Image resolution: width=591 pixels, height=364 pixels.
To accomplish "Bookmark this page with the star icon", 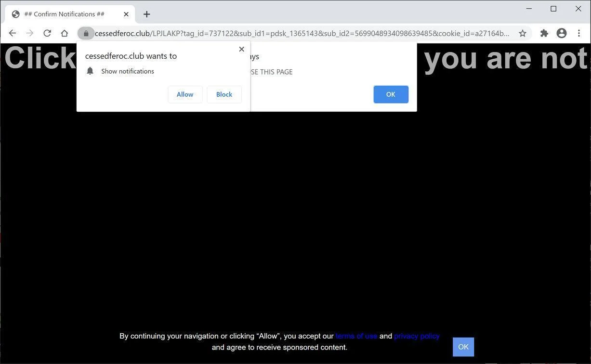I will click(523, 33).
